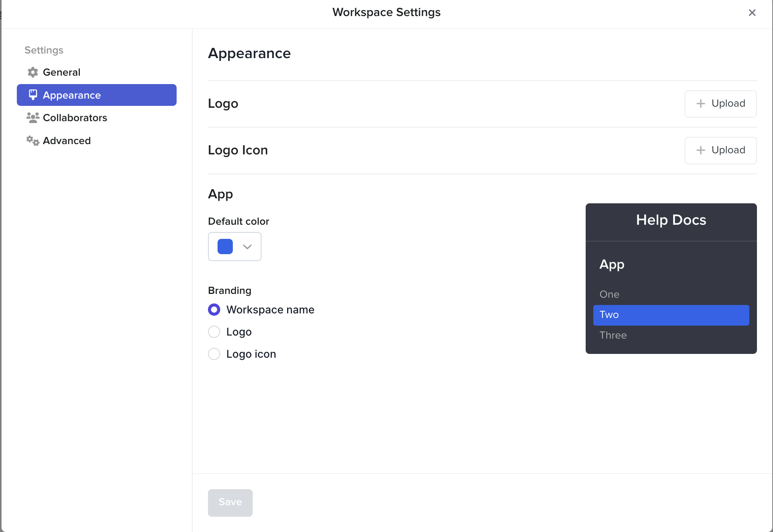Go to Collaborators settings
Image resolution: width=773 pixels, height=532 pixels.
coord(75,118)
